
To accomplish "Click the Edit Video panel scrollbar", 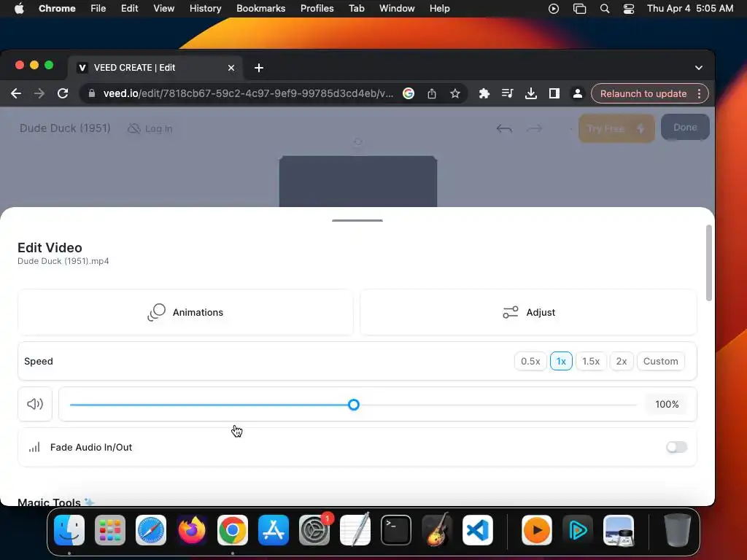I will click(709, 262).
